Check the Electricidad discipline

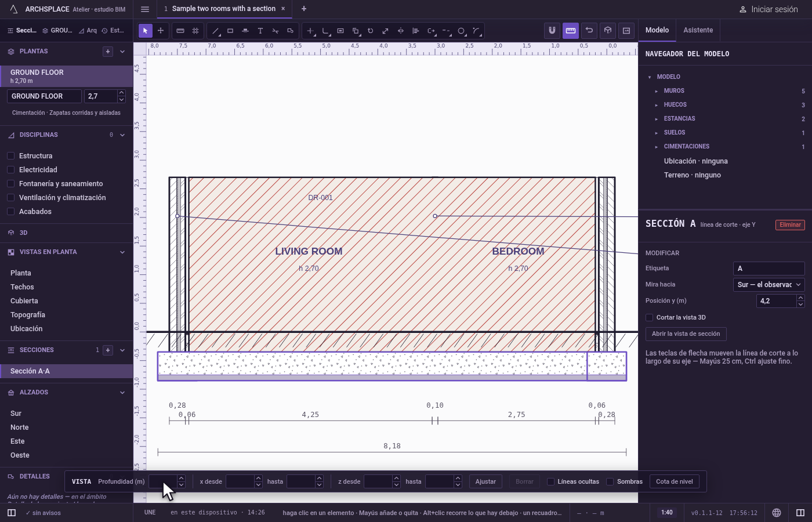10,169
